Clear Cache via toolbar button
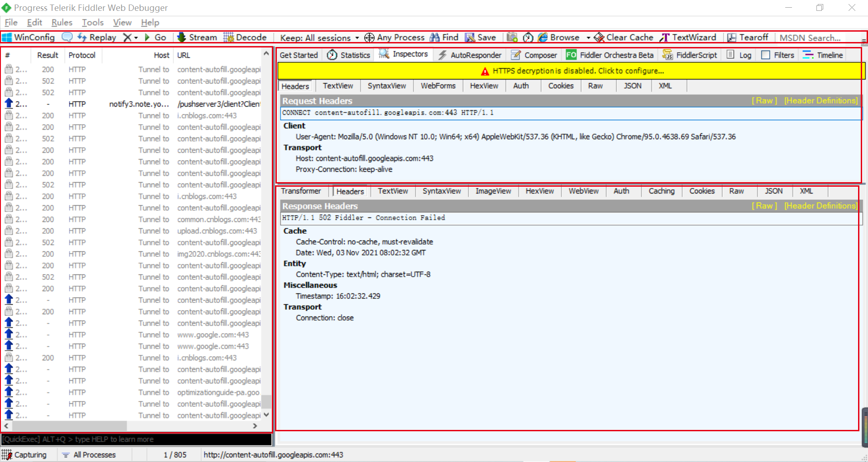The image size is (868, 462). pos(624,38)
